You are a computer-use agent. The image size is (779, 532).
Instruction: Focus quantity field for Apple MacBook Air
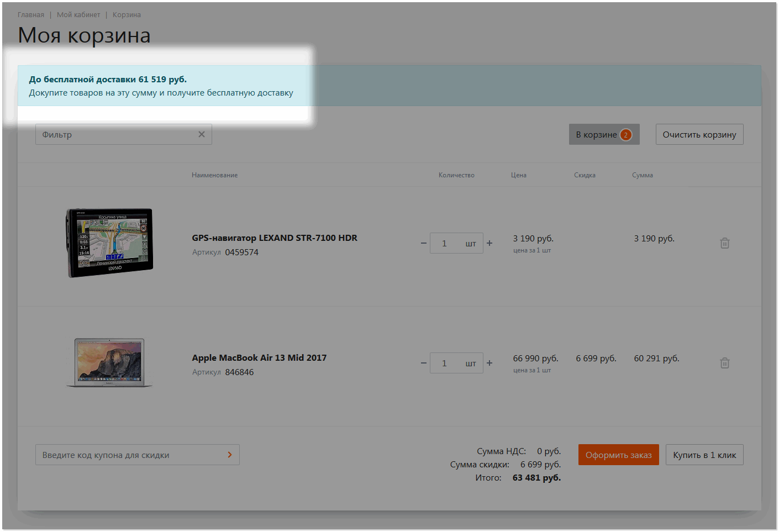(x=456, y=363)
